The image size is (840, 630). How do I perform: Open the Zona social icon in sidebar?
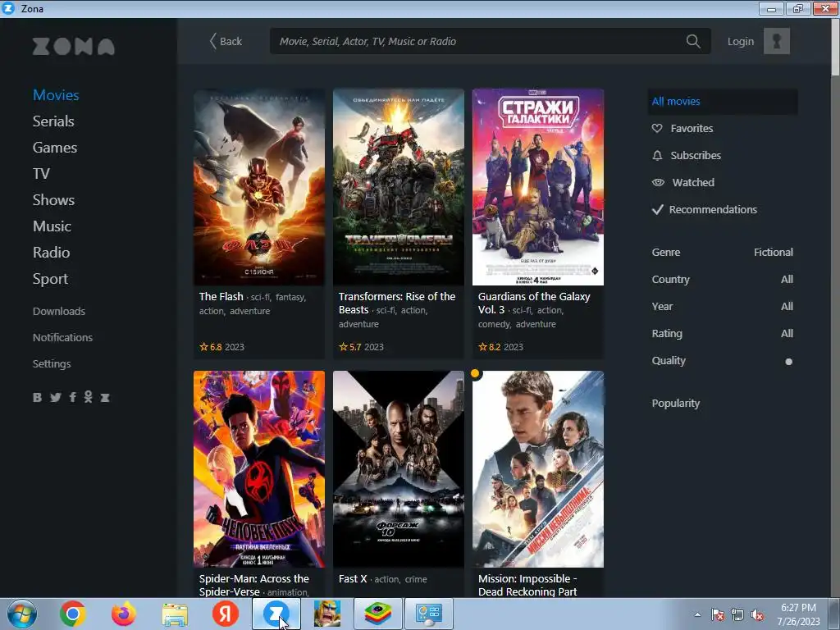pos(105,398)
